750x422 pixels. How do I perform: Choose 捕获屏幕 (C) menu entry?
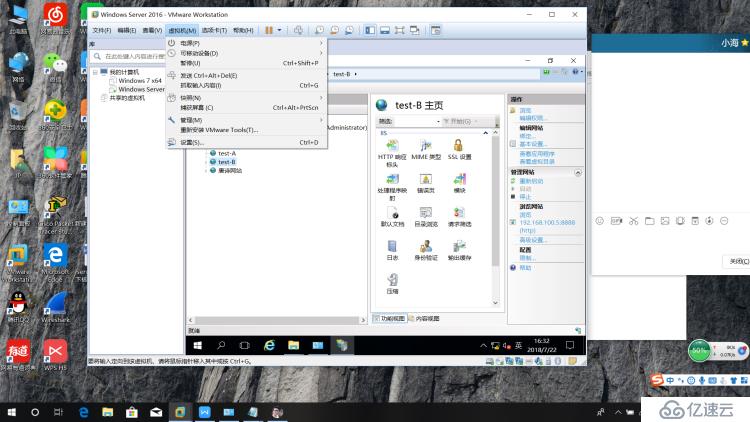tap(247, 108)
